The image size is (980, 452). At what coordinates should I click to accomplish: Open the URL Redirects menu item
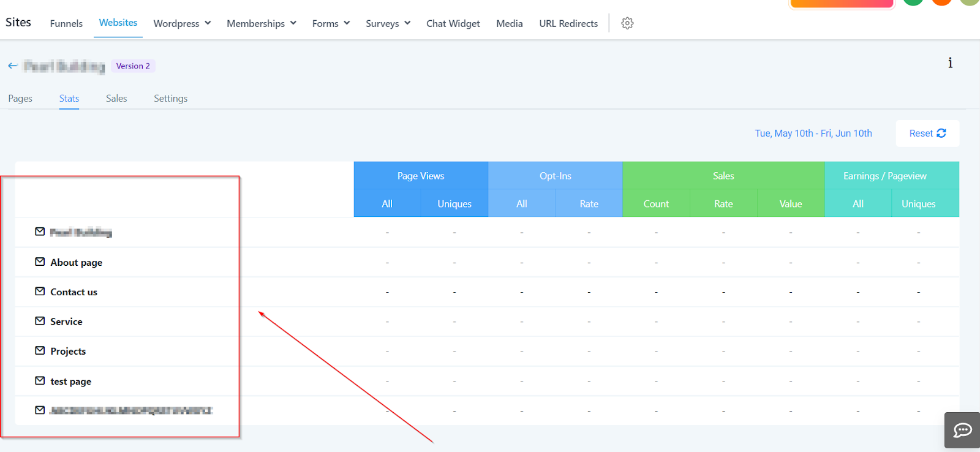pos(568,23)
